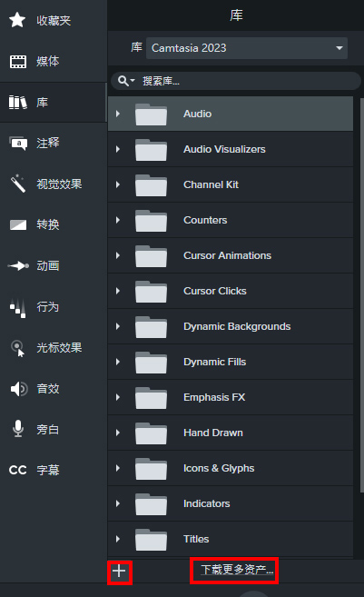
Task: Open the Media bin filmstrip icon
Action: [18, 61]
